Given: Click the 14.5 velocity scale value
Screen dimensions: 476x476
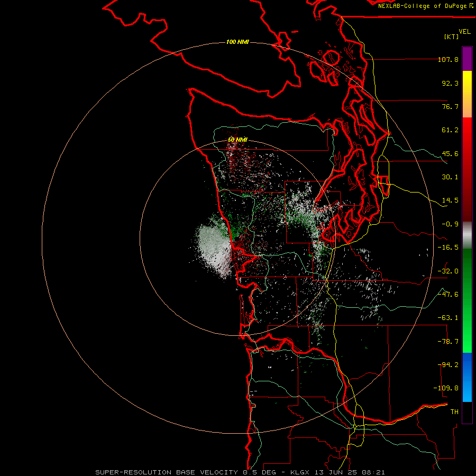Looking at the screenshot, I should coord(450,200).
